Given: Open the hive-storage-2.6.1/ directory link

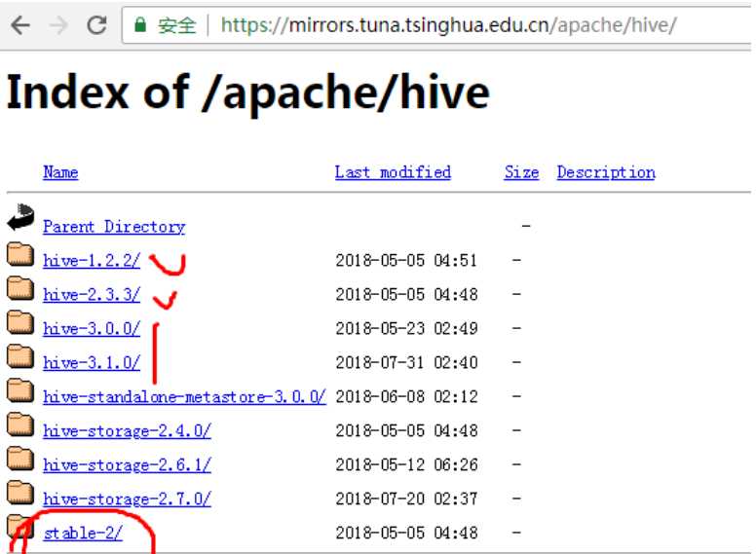Looking at the screenshot, I should [127, 464].
